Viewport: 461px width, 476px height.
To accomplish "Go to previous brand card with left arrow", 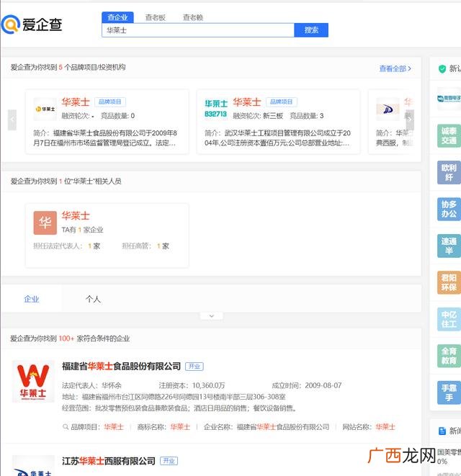I will [12, 120].
